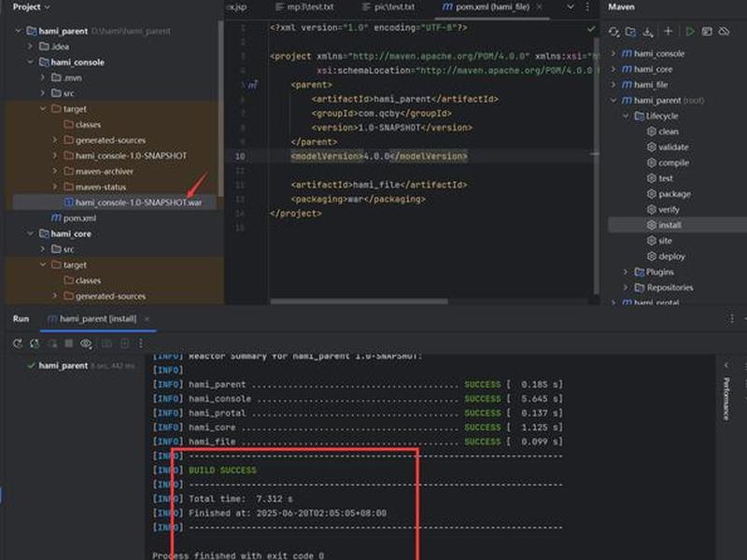Collapse hami_parent root in Project tree
The height and width of the screenshot is (560, 747).
click(x=18, y=32)
